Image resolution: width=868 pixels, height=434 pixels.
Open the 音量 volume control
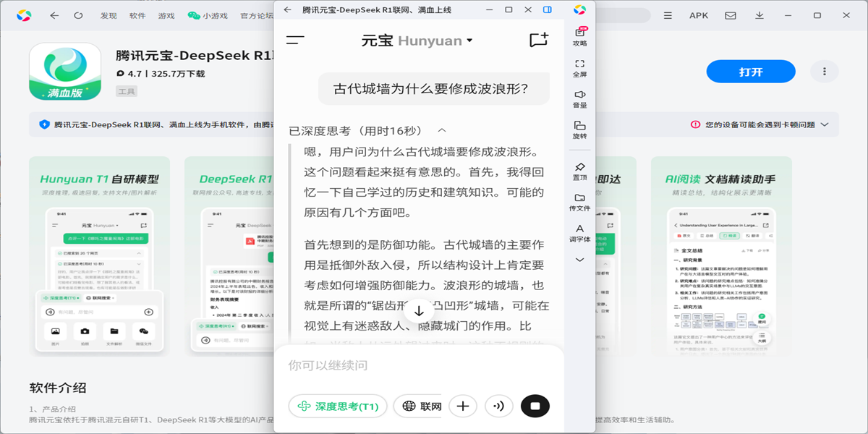[580, 99]
